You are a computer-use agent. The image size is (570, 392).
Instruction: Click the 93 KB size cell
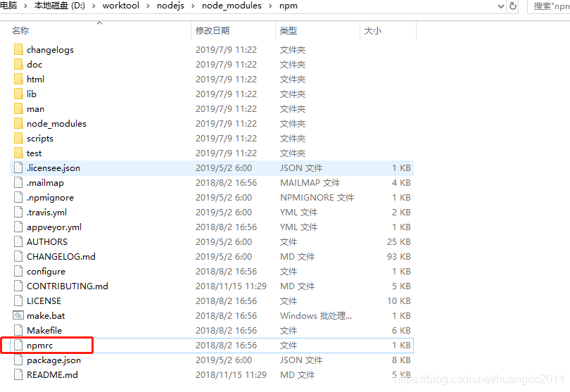tap(398, 256)
